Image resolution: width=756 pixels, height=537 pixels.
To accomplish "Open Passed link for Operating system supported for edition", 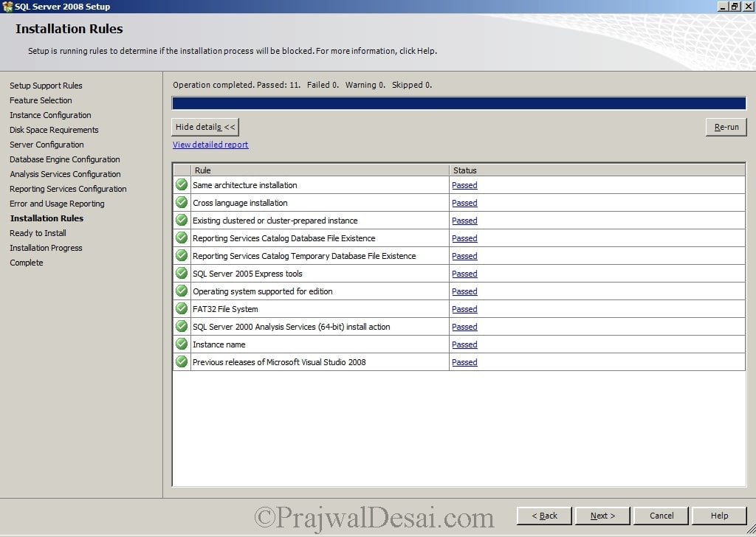I will click(464, 291).
